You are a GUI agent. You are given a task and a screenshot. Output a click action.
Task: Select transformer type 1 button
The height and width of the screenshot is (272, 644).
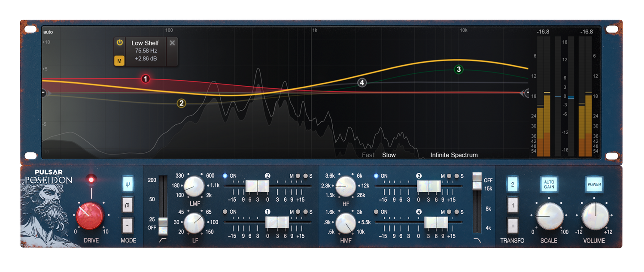(x=512, y=205)
